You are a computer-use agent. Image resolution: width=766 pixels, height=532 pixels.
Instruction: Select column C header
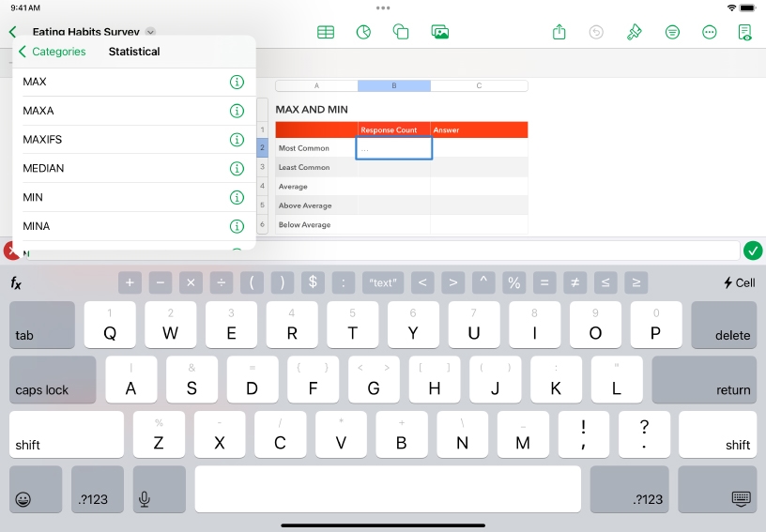coord(479,86)
